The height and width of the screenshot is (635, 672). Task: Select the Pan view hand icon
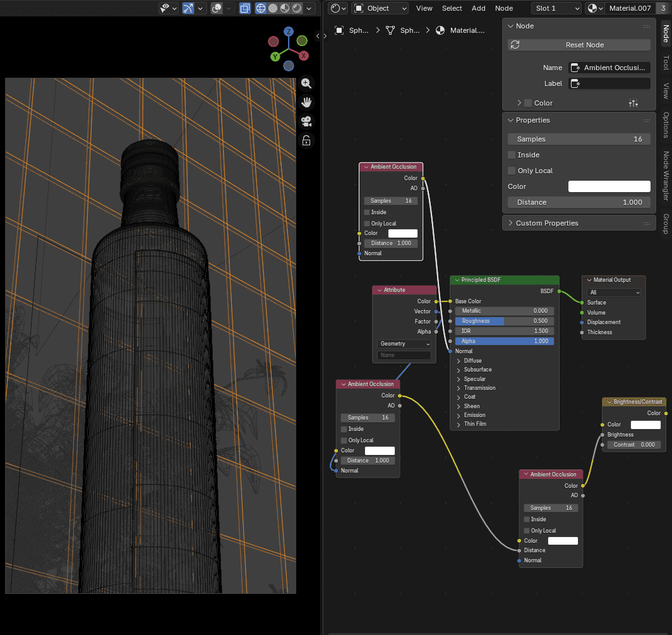click(306, 102)
